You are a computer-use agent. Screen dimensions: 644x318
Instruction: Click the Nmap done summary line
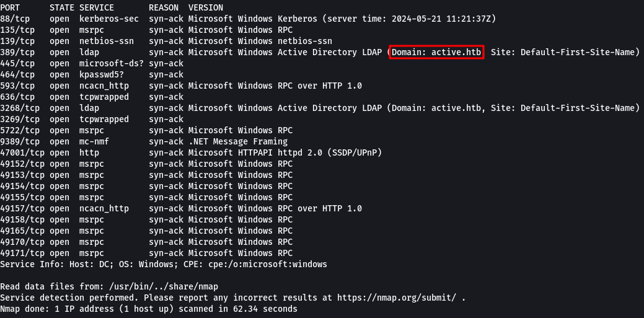click(x=149, y=309)
